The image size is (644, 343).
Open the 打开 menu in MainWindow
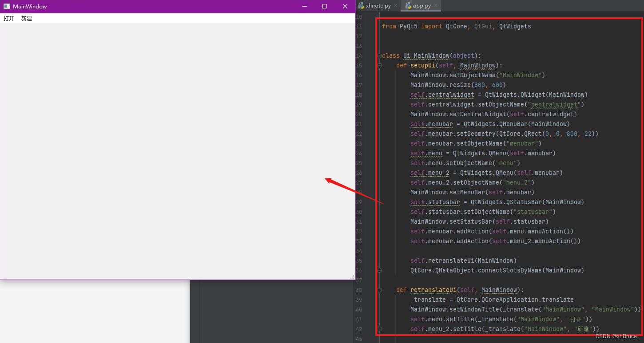click(x=9, y=18)
